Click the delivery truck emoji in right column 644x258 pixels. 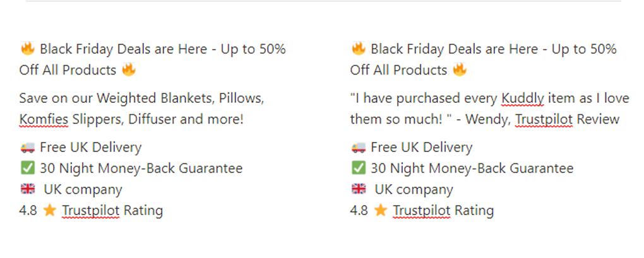click(359, 147)
